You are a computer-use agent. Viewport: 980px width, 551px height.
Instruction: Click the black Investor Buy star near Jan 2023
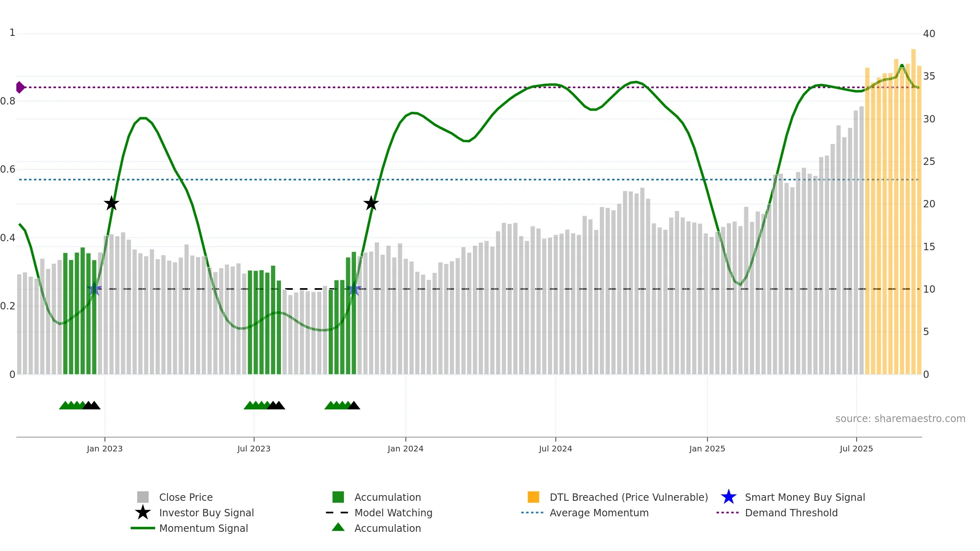(111, 203)
